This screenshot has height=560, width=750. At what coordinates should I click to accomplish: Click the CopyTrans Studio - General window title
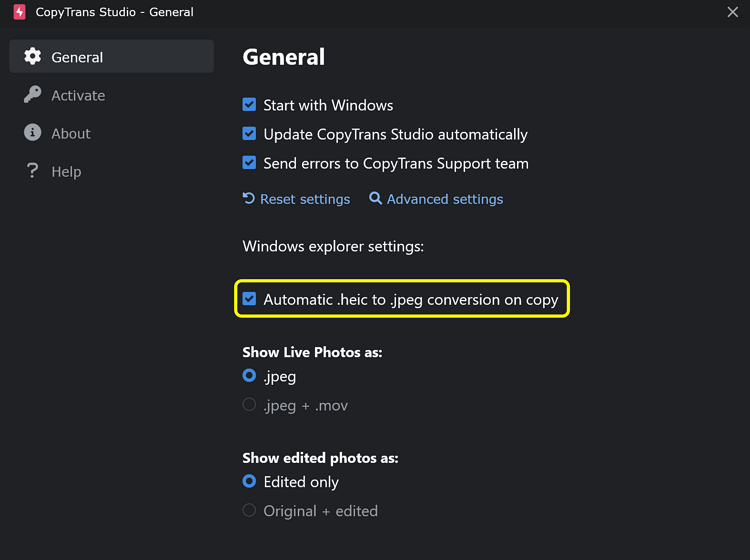click(114, 12)
